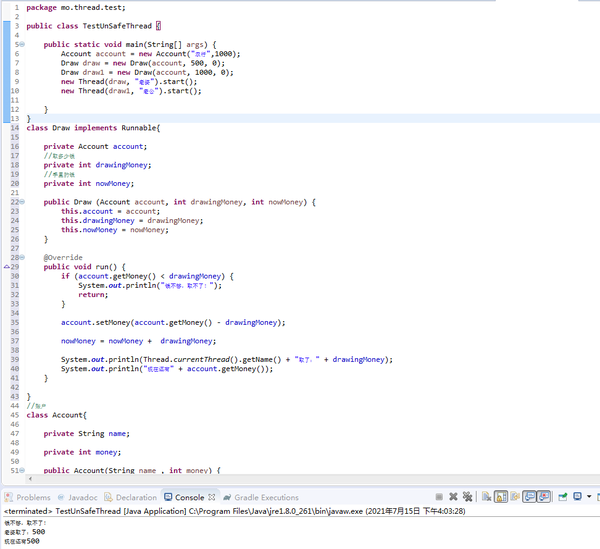
Task: Click the override marker beside line 29
Action: [x=7, y=267]
